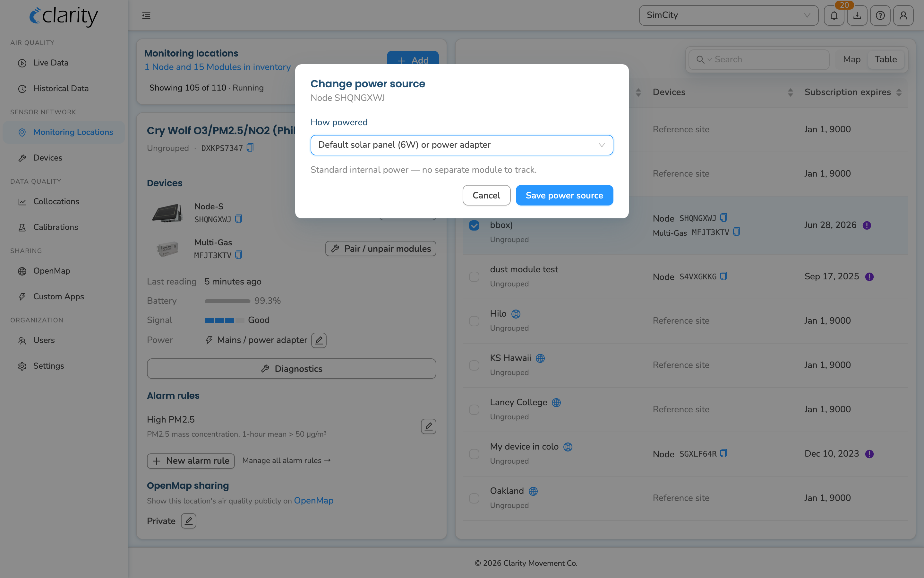This screenshot has height=578, width=924.
Task: Click the globe icon beside My device in colo
Action: point(568,447)
